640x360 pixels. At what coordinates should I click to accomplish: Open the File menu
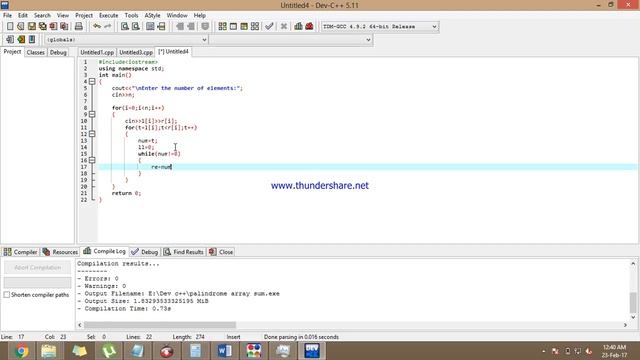click(x=7, y=16)
